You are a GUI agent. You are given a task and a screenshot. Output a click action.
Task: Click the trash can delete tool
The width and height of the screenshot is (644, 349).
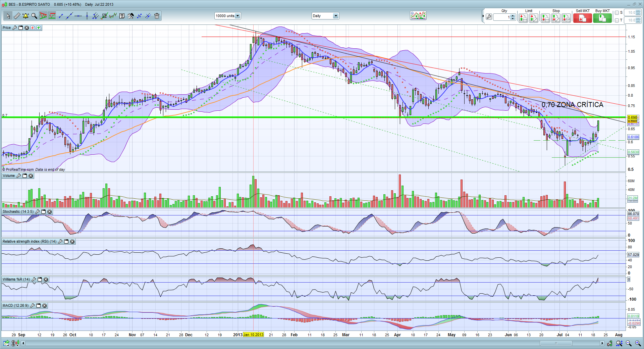[157, 16]
